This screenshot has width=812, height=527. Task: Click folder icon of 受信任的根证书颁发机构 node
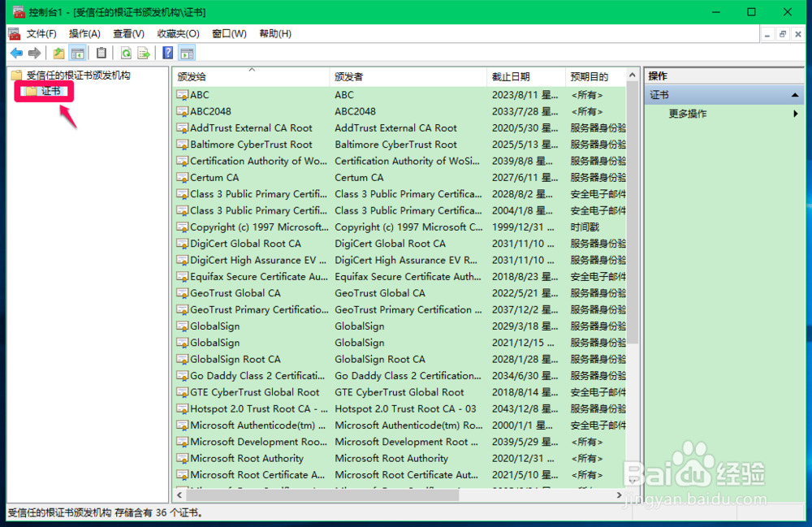[16, 75]
